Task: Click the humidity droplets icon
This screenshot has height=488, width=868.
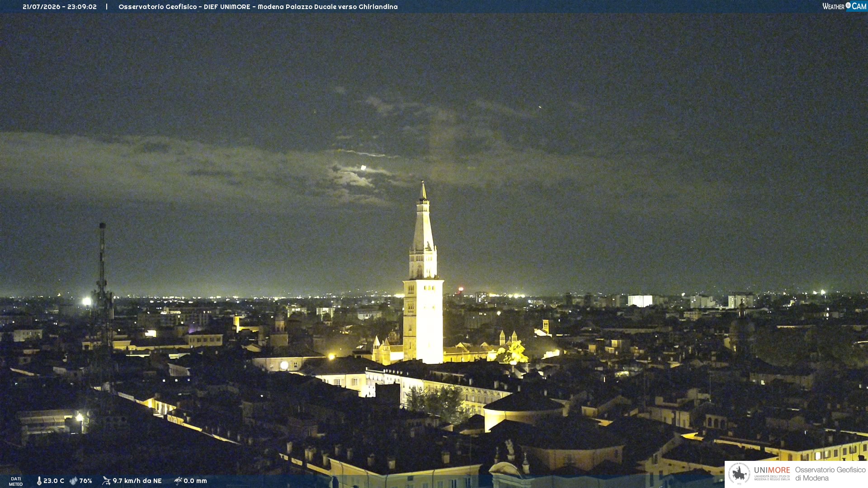Action: pos(73,481)
